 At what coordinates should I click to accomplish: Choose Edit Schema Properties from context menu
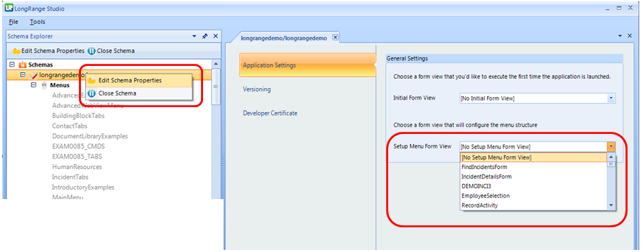click(x=139, y=80)
